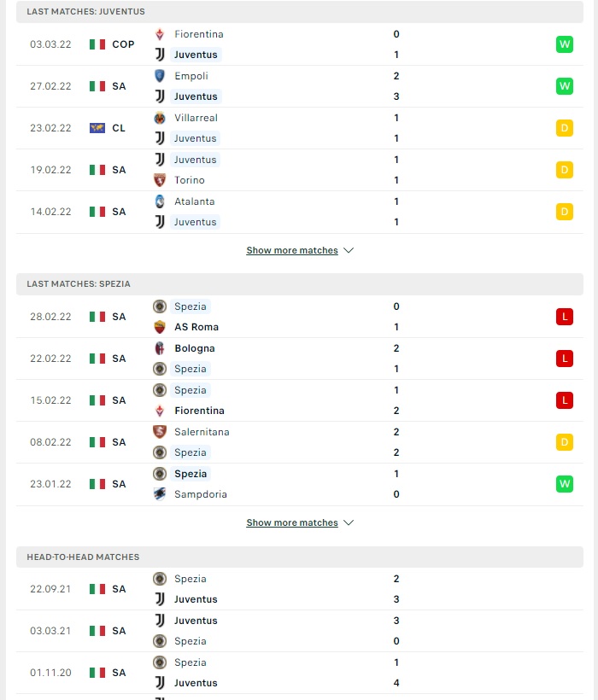Image resolution: width=598 pixels, height=700 pixels.
Task: Click the Champions League flag icon
Action: (97, 128)
